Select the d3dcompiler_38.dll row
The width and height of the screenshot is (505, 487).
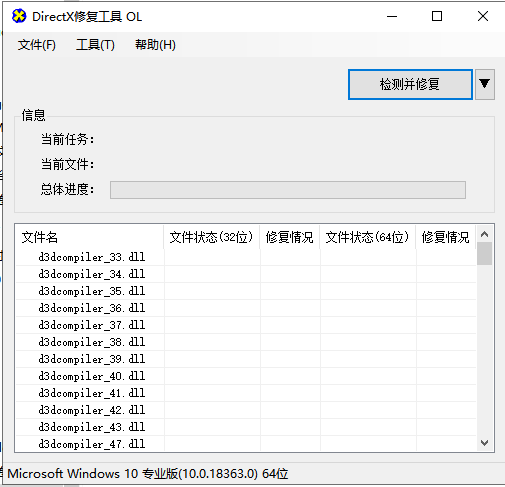[246, 342]
